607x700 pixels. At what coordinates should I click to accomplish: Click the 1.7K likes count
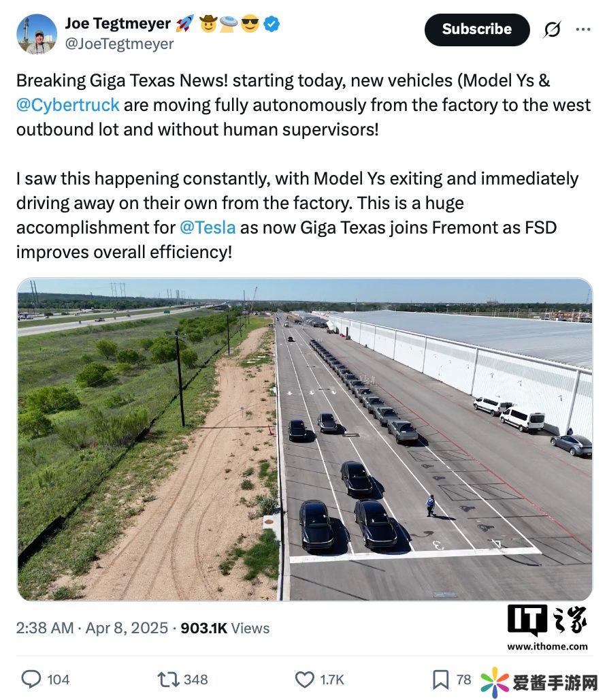[332, 679]
